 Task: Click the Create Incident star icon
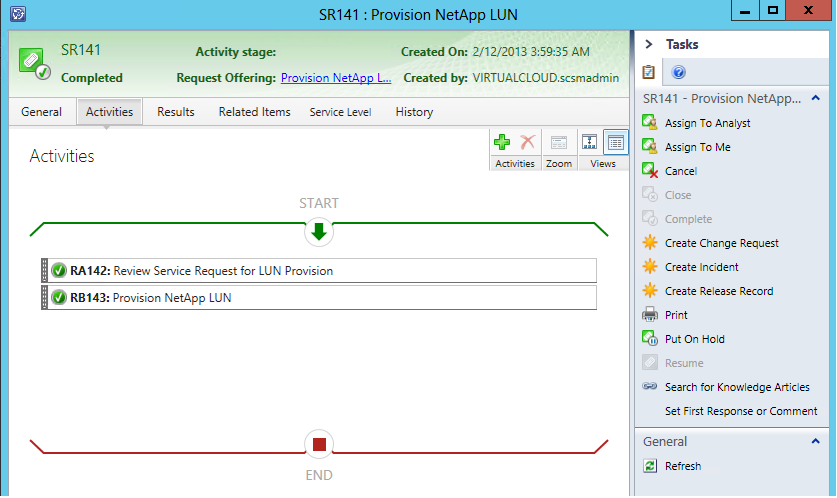(x=650, y=267)
